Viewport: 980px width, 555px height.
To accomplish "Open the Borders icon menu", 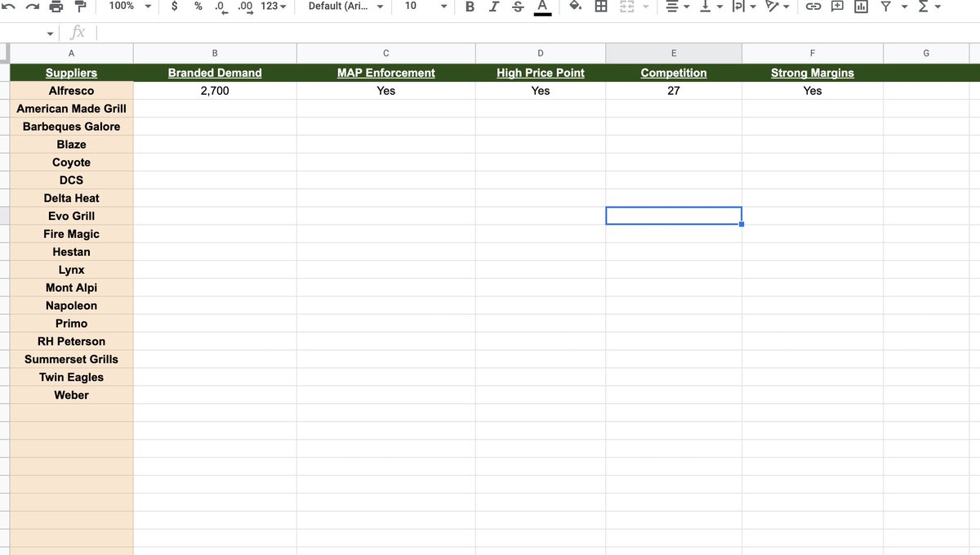I will pyautogui.click(x=601, y=7).
